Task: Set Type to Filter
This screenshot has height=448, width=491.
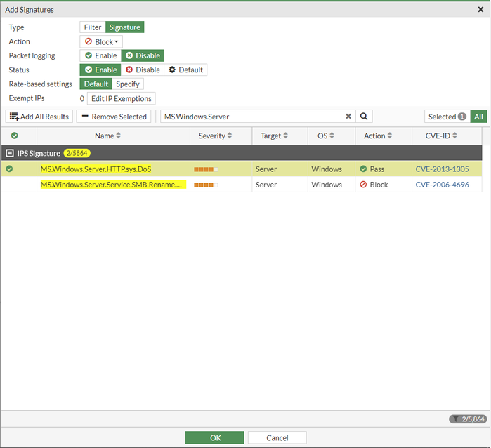Action: [x=93, y=27]
